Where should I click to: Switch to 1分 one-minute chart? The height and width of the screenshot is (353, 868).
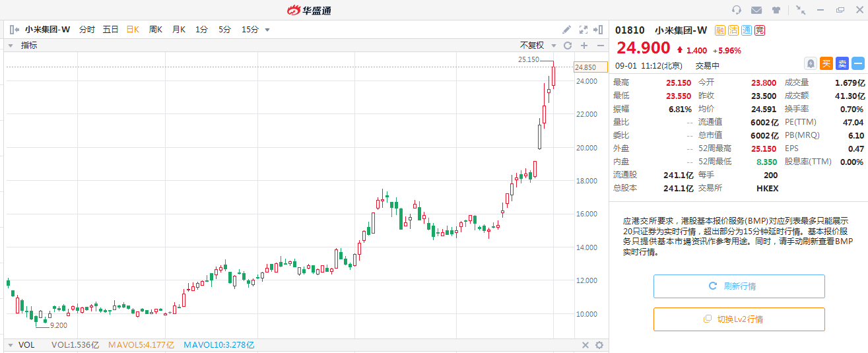click(201, 29)
